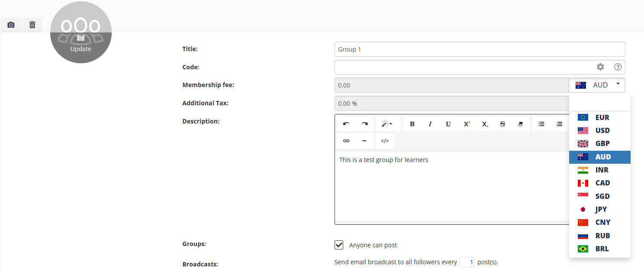The height and width of the screenshot is (269, 644).
Task: Click the broadcast post count field
Action: click(x=467, y=262)
